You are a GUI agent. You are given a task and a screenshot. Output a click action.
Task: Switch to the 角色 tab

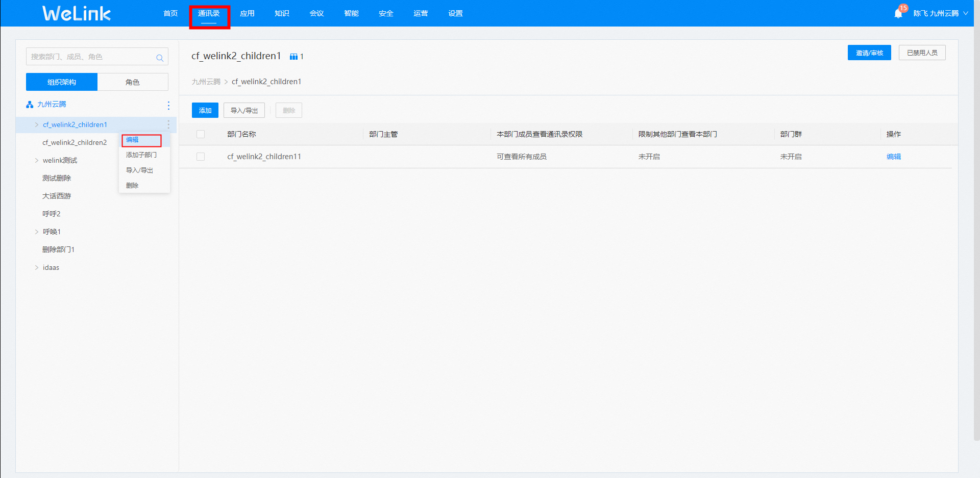click(x=133, y=82)
